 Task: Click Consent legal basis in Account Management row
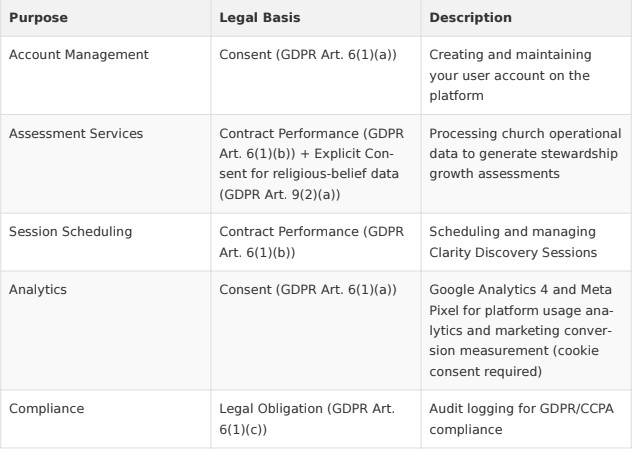[308, 54]
